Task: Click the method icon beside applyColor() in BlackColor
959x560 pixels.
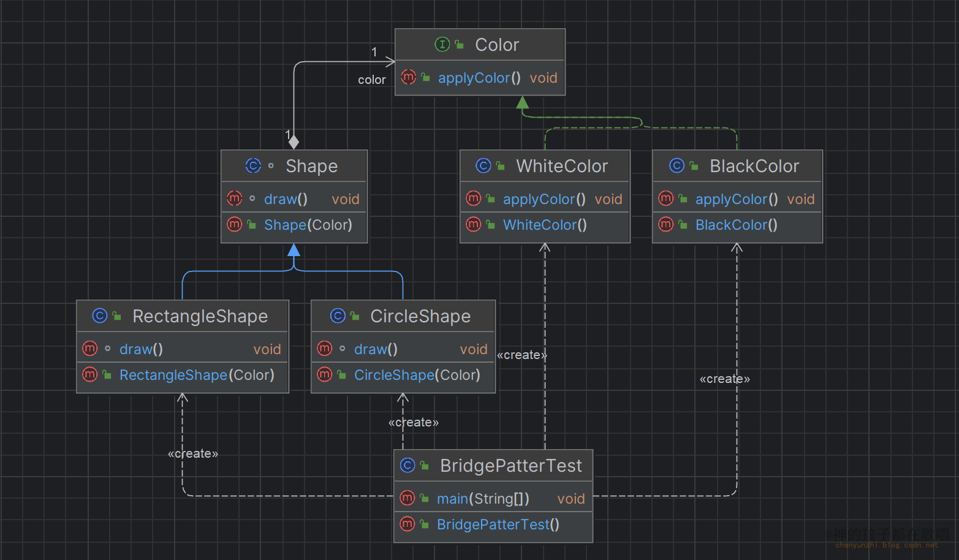Action: pyautogui.click(x=666, y=199)
